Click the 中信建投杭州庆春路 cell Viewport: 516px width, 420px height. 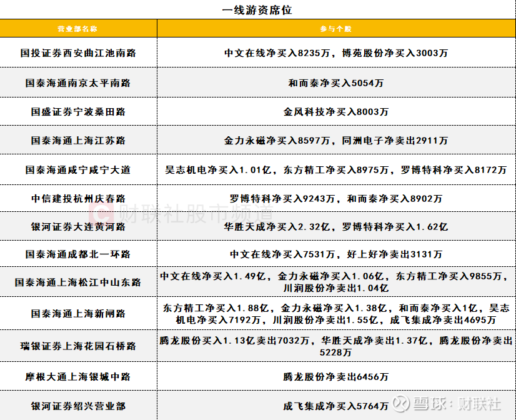[x=78, y=199]
